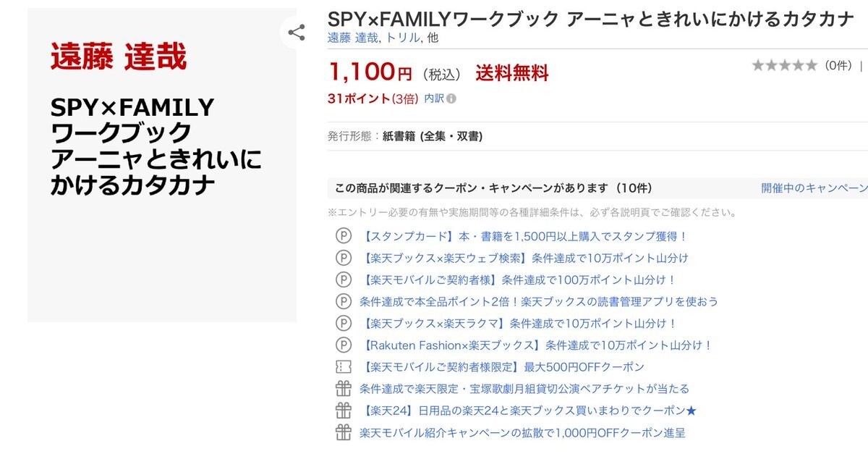
Task: Open the 開催中のキャンペーン link
Action: point(814,188)
